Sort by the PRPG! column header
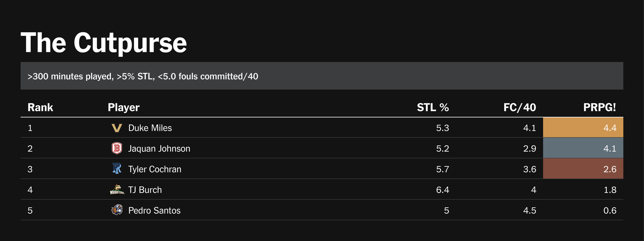 point(599,107)
